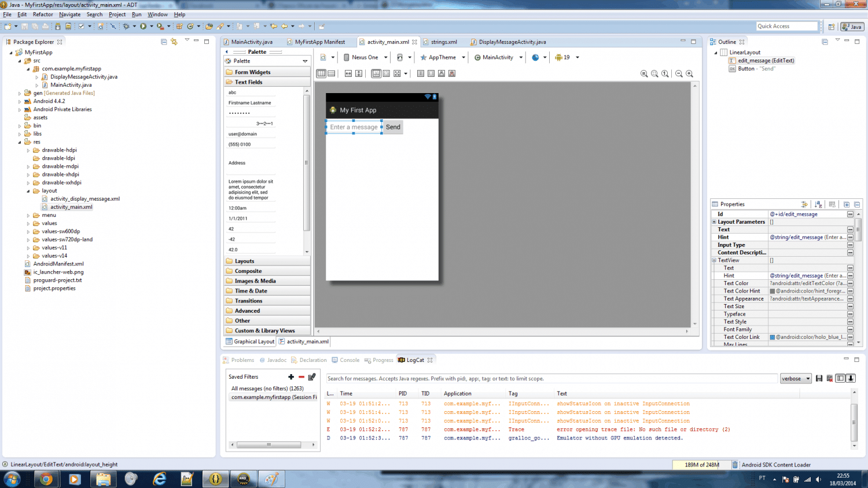Click the Text Color Hint color swatch
Screen dimensions: 868x488
[x=772, y=291]
